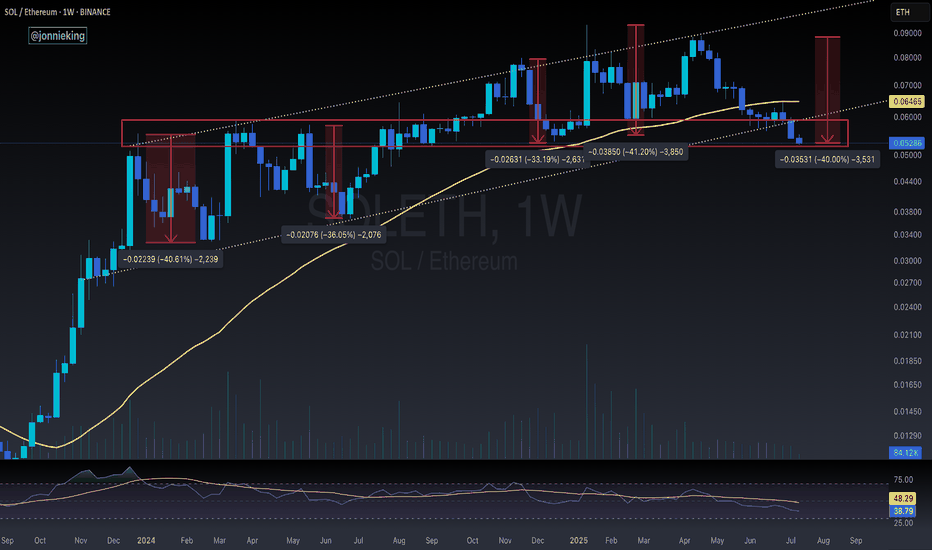Click the yellow 0.06465 moving average price tag
The height and width of the screenshot is (550, 932).
point(907,102)
